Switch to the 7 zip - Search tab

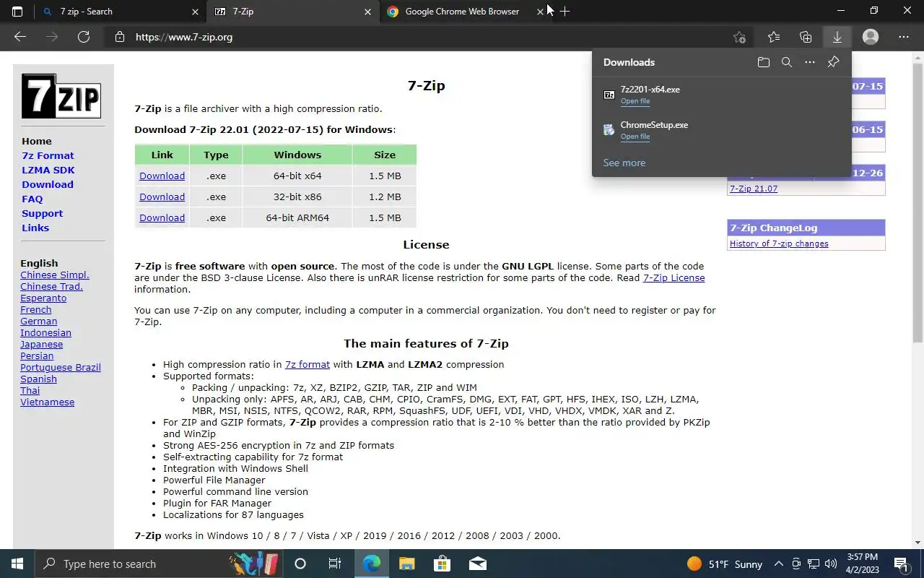120,12
